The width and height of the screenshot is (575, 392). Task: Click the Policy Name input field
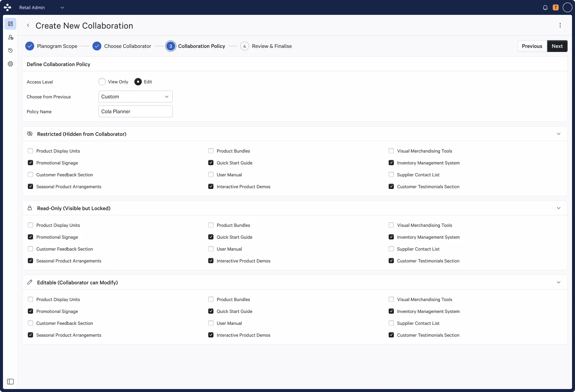[135, 111]
